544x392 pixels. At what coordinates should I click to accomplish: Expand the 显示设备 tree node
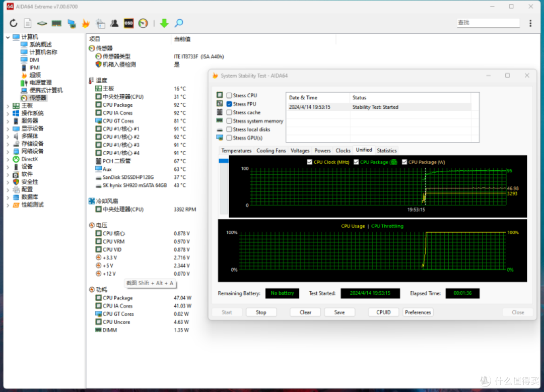(x=8, y=128)
